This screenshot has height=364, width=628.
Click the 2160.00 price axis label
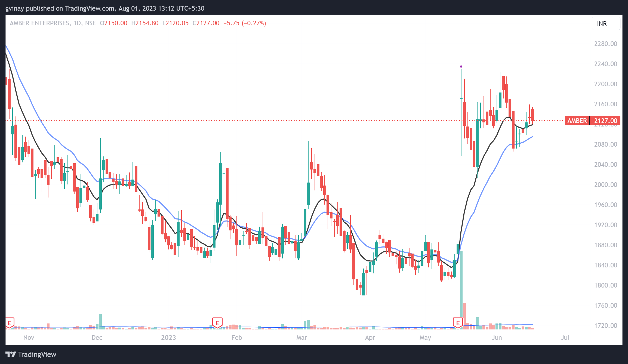pyautogui.click(x=605, y=104)
